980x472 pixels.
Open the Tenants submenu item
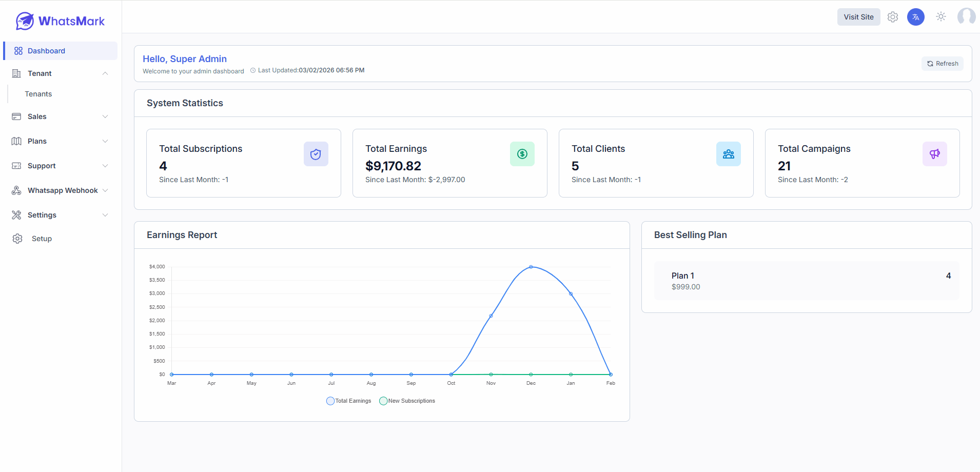tap(38, 94)
